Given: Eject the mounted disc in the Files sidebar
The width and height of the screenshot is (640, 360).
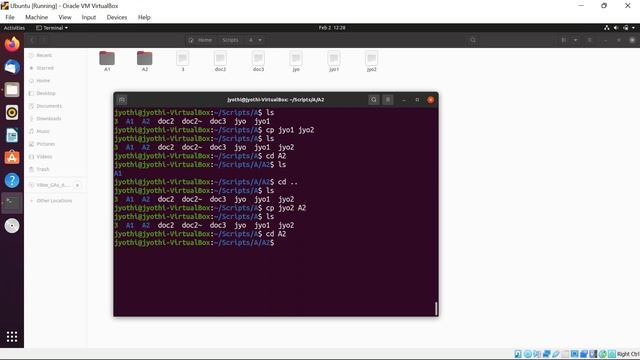Looking at the screenshot, I should [77, 185].
